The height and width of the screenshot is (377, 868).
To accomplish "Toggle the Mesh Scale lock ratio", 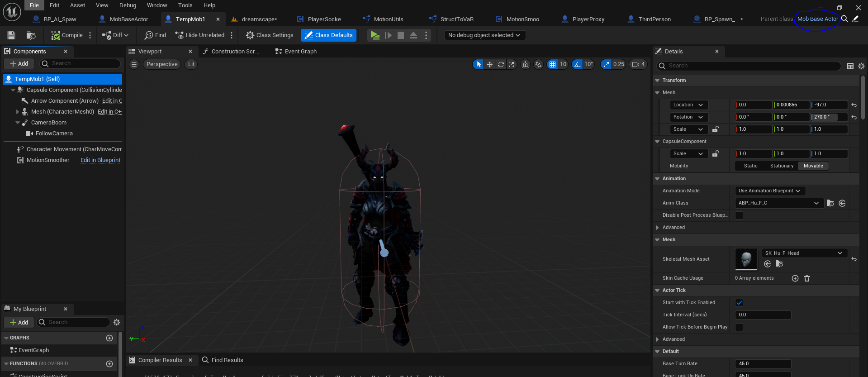I will [x=716, y=129].
